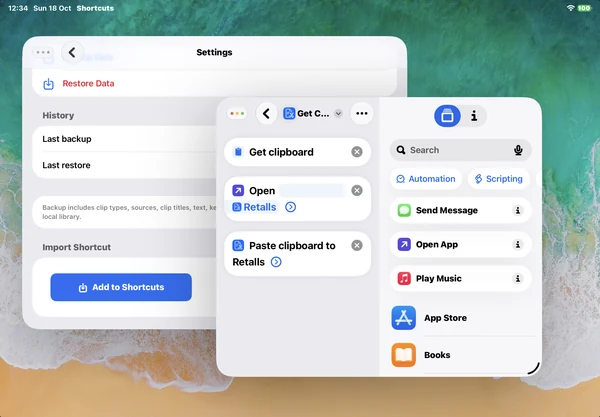Expand the Get C... shortcut title dropdown
Image resolution: width=600 pixels, height=417 pixels.
(338, 114)
